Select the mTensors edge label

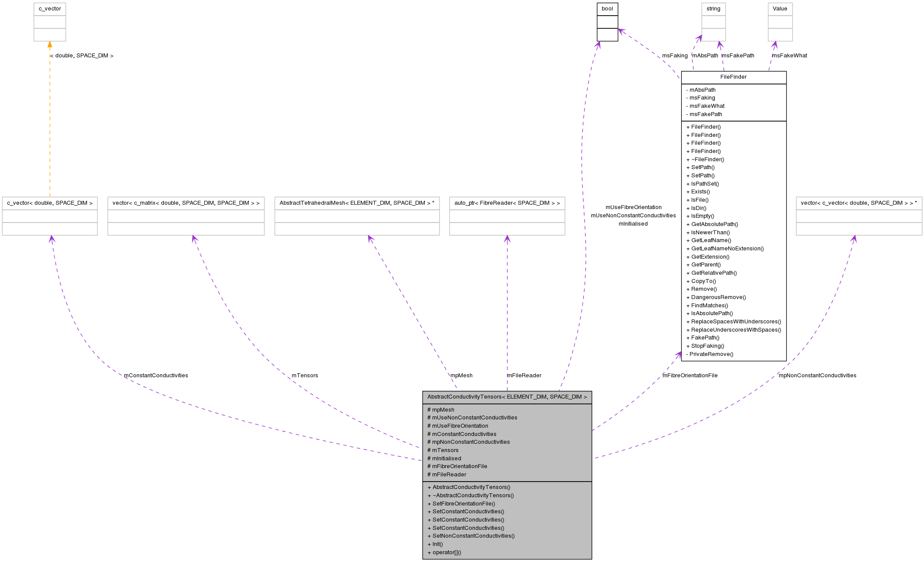305,375
